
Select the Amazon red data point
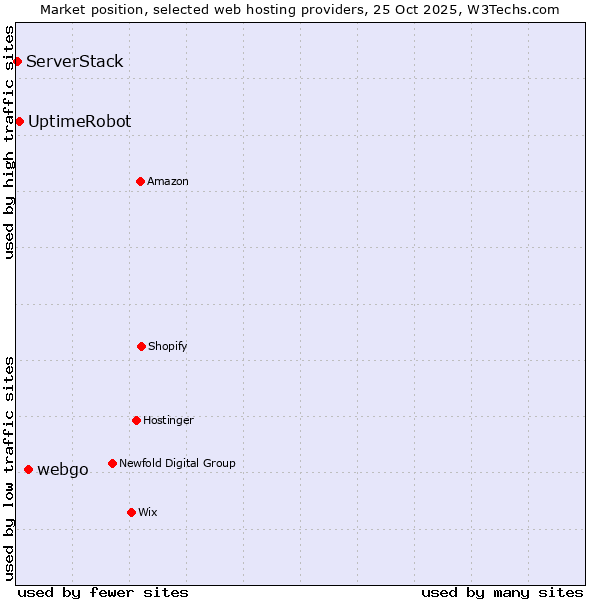point(140,181)
